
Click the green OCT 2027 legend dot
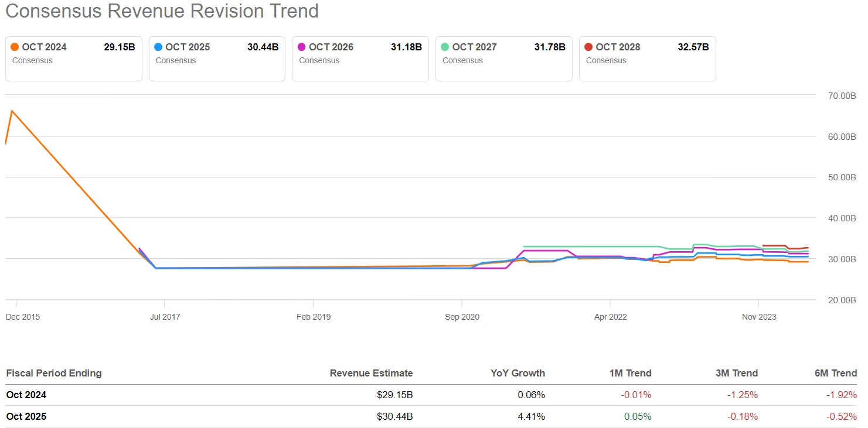446,47
